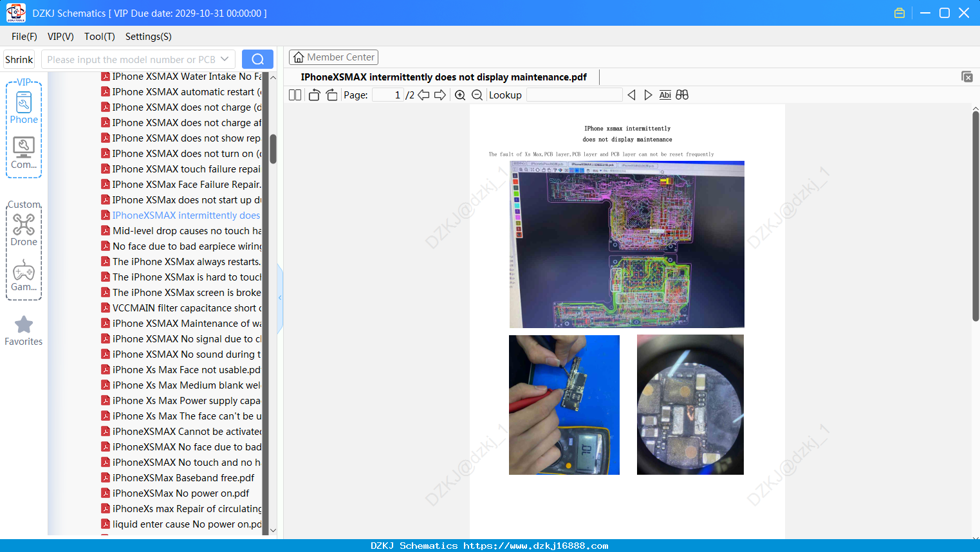Close all tabs icon at right of tab bar
The image size is (980, 552).
(x=966, y=77)
